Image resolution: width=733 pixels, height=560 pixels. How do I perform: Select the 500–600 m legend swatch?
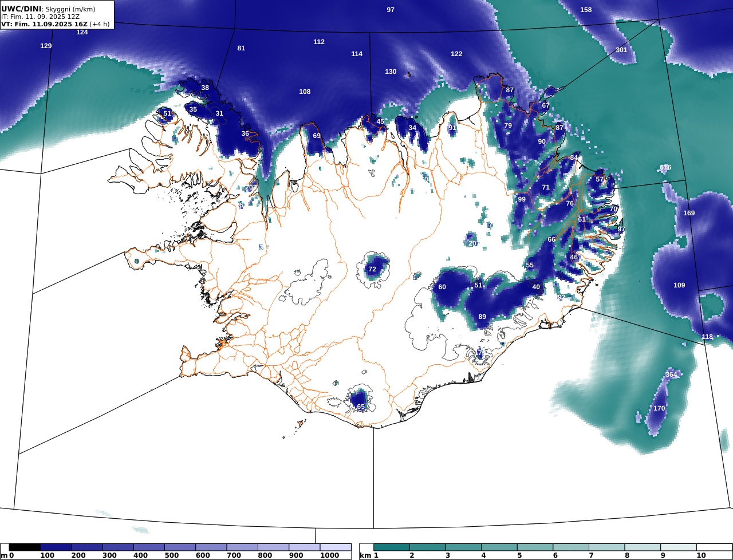(180, 547)
